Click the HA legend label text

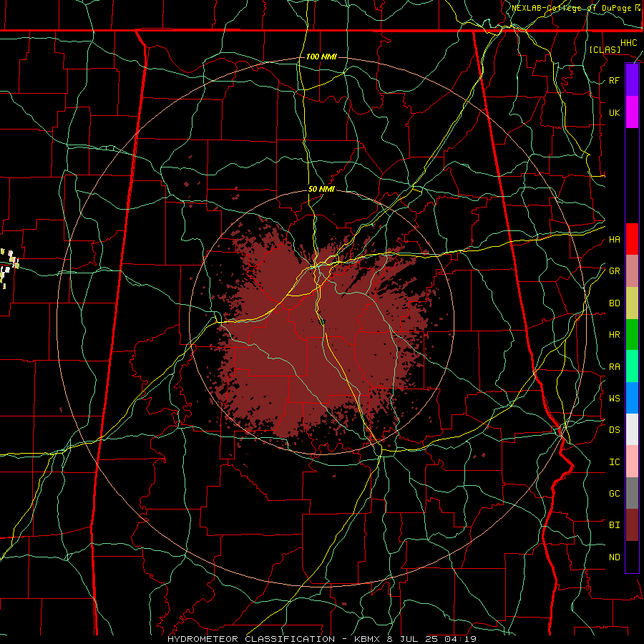pos(614,239)
